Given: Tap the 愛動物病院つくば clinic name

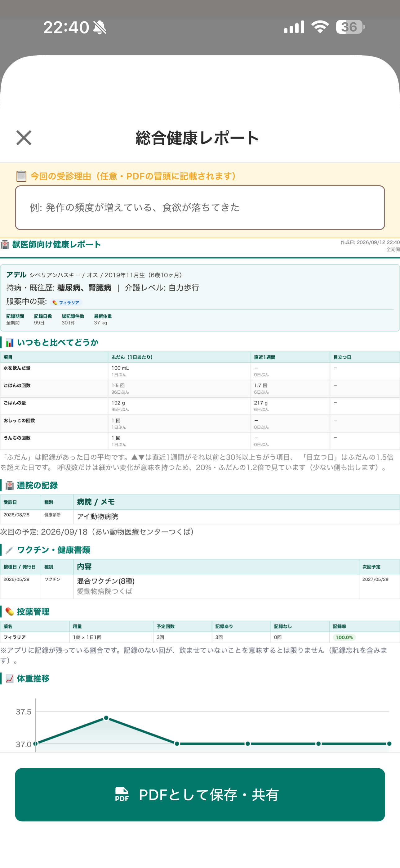Looking at the screenshot, I should click(105, 591).
